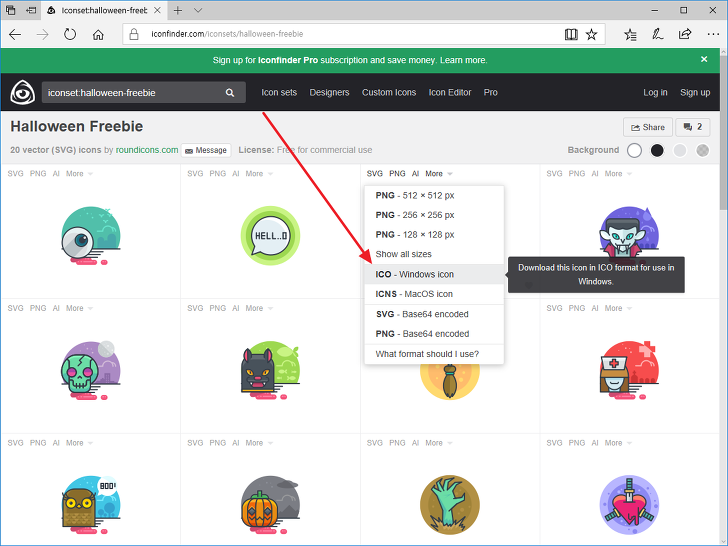Open the green zombie skull icon
Viewport: 728px width, 546px height.
click(91, 370)
